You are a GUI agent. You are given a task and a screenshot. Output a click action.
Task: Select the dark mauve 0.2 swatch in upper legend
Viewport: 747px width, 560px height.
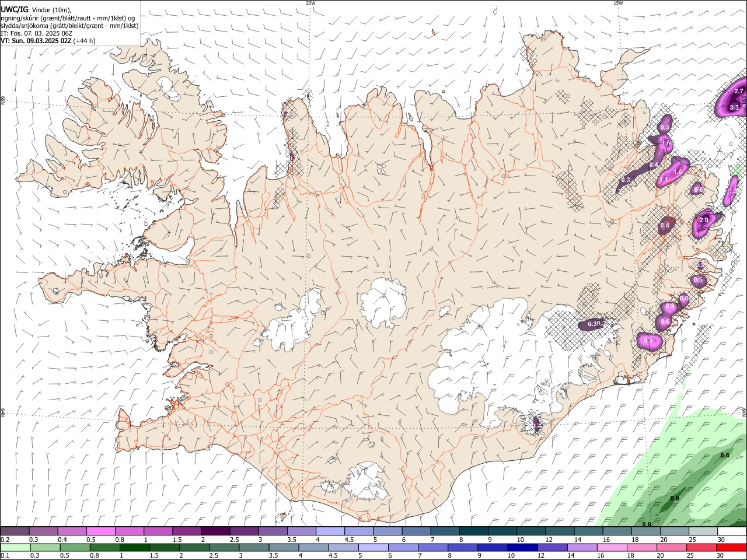pyautogui.click(x=15, y=531)
